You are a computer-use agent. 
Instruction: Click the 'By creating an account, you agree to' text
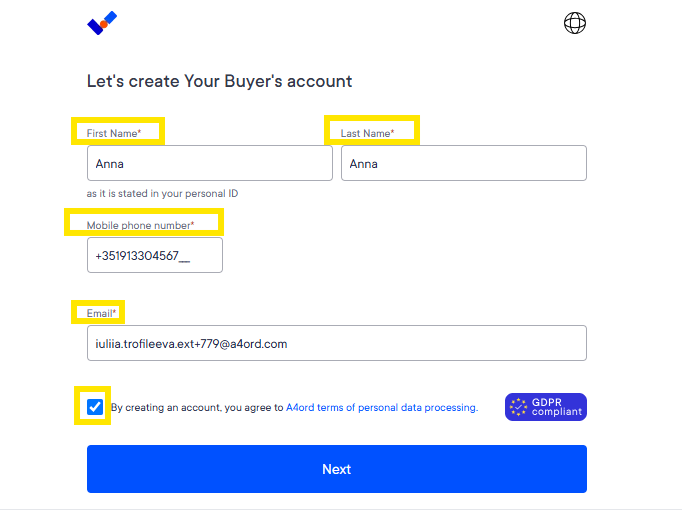pos(197,407)
